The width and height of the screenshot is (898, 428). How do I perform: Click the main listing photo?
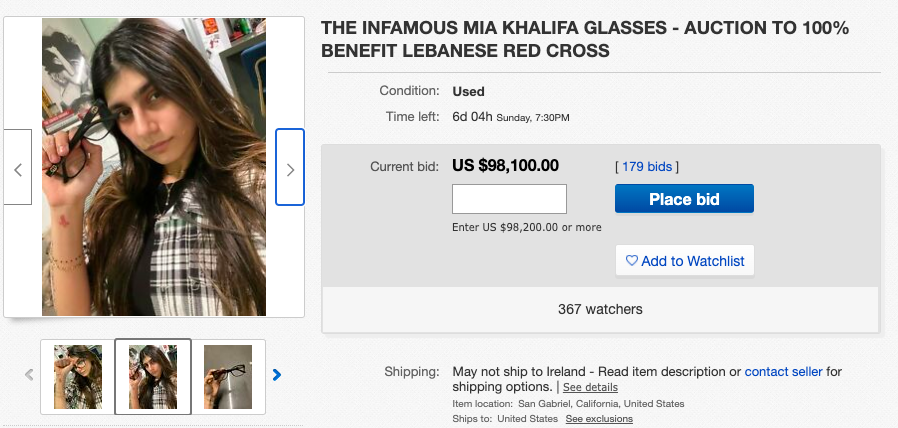pyautogui.click(x=153, y=167)
